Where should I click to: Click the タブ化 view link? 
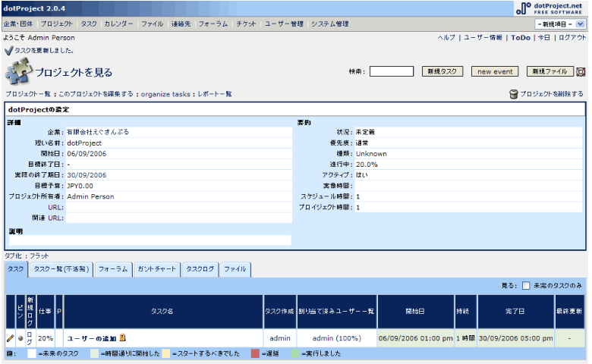13,256
